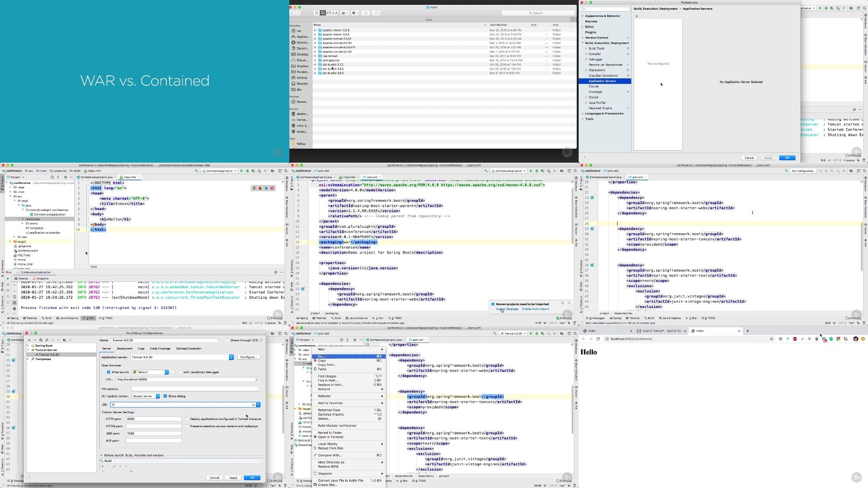Click the Finder back navigation arrow
The width and height of the screenshot is (868, 488).
click(292, 13)
